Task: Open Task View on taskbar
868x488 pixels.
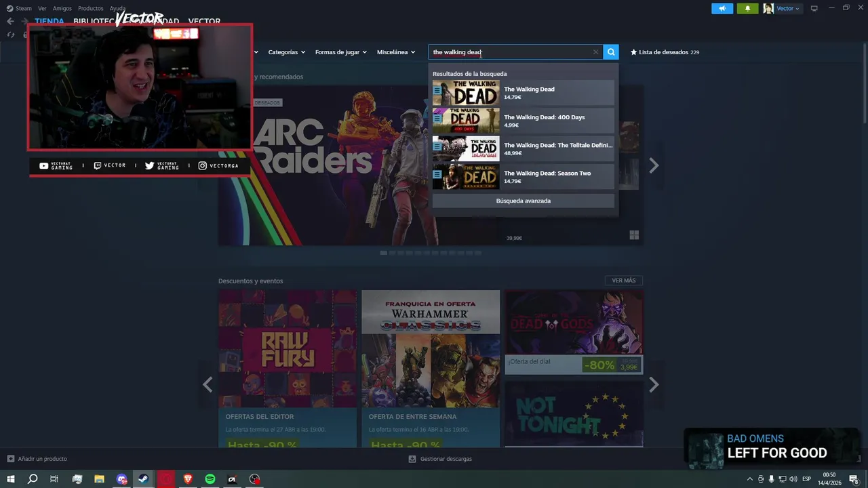Action: pos(54,479)
